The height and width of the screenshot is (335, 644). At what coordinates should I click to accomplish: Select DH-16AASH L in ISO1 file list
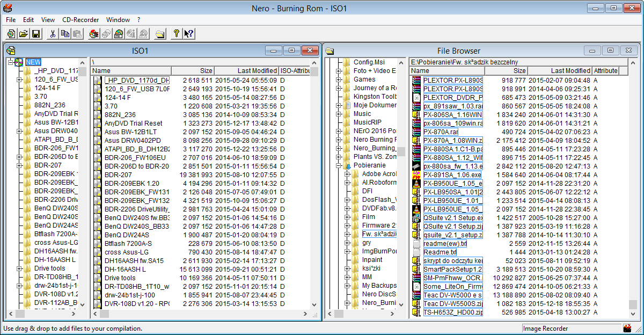125,270
